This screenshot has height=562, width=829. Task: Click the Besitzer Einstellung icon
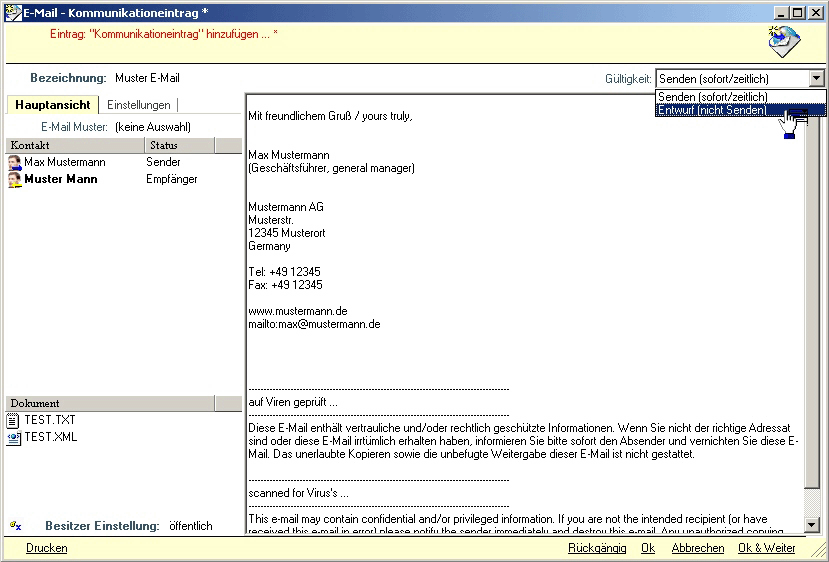click(15, 526)
